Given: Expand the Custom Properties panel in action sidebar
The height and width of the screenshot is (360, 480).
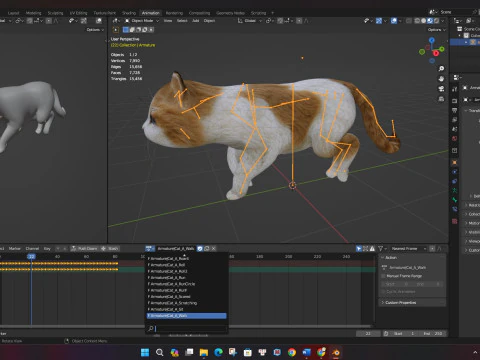Looking at the screenshot, I should (413, 303).
